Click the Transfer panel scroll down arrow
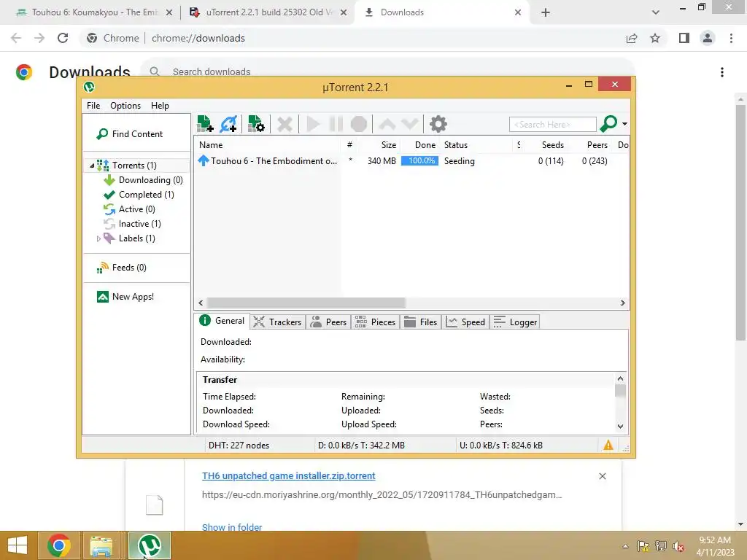 (620, 426)
